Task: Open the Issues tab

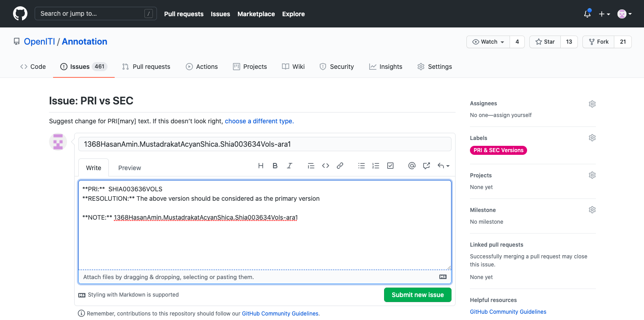Action: point(84,67)
